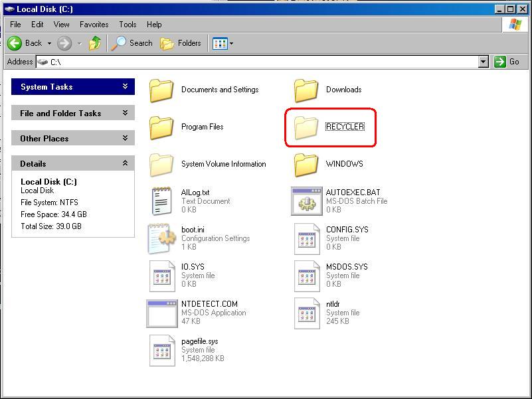Click the Views grid icon
Image resolution: width=532 pixels, height=399 pixels.
click(220, 43)
